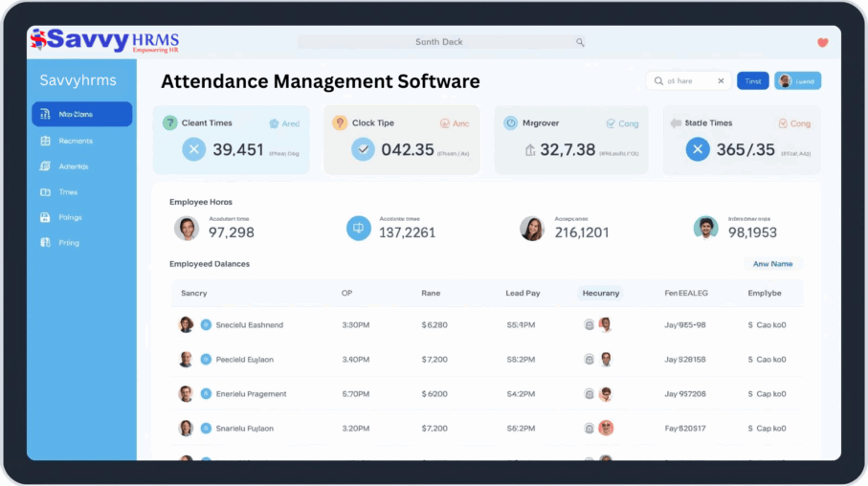The height and width of the screenshot is (486, 868).
Task: Go to the Times sidebar item
Action: [68, 192]
